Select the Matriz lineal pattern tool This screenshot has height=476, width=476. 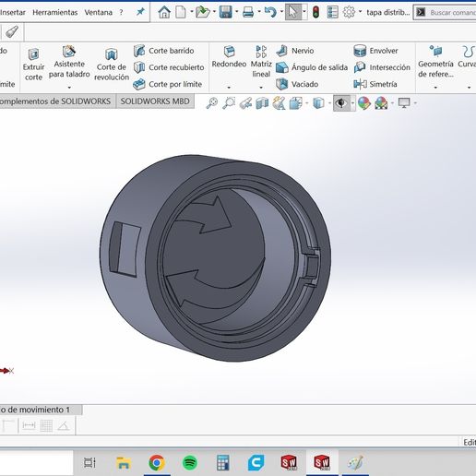261,61
